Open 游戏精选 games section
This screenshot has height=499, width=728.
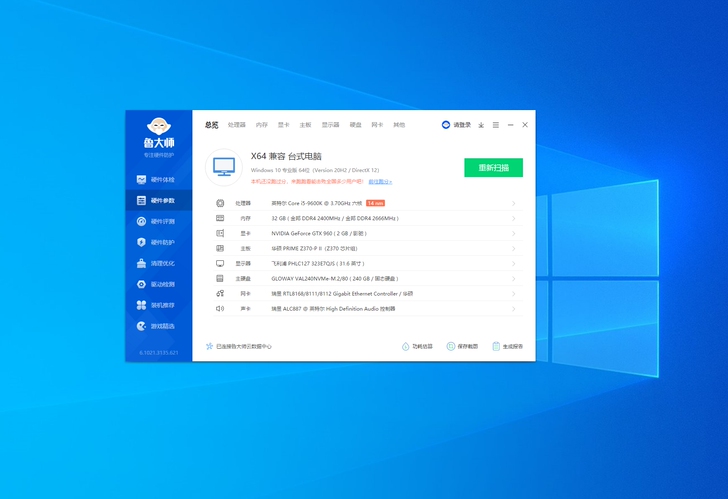coord(158,326)
